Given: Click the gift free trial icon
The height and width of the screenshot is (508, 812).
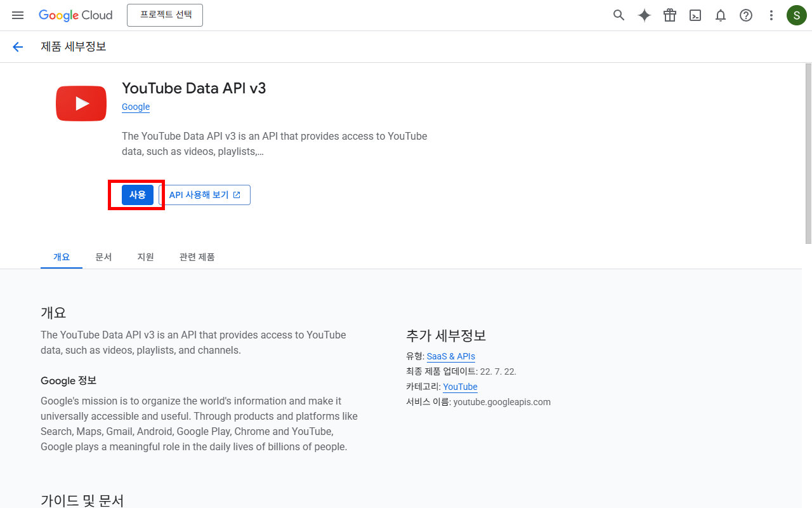Looking at the screenshot, I should [x=670, y=15].
